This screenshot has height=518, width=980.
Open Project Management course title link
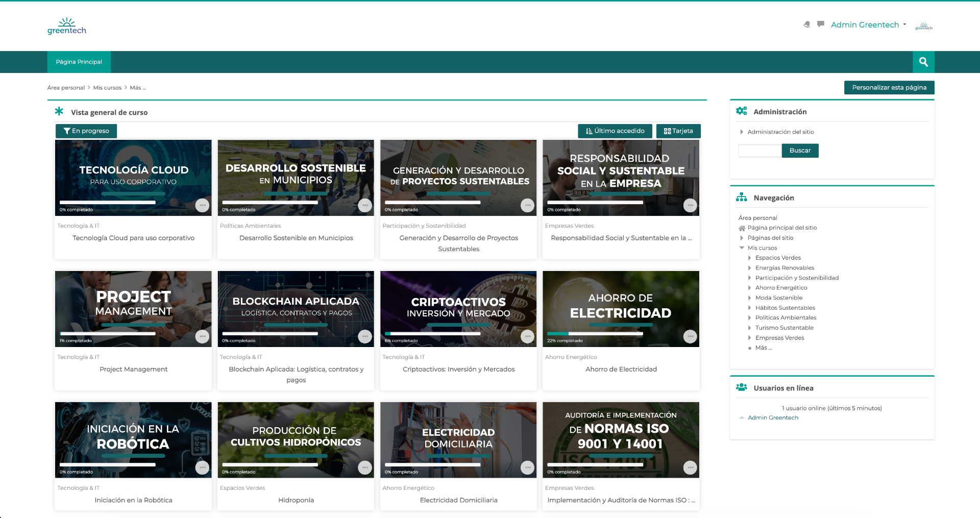133,369
